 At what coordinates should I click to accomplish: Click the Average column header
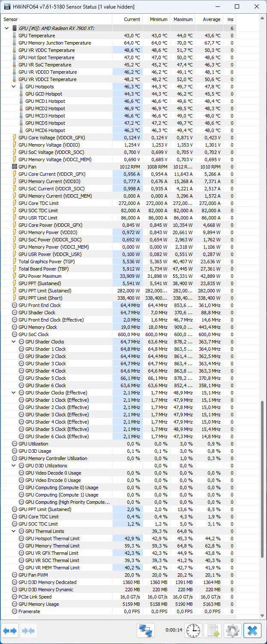209,19
